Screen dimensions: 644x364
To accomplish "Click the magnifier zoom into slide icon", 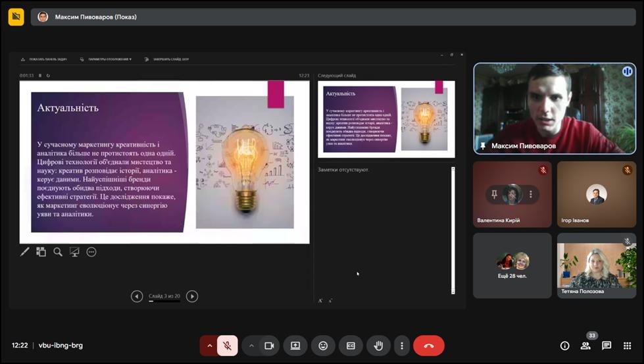I will (58, 251).
